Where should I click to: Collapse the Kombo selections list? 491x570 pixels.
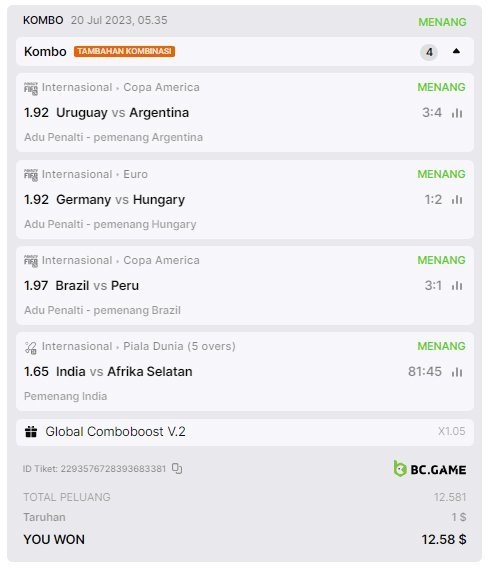tap(456, 51)
